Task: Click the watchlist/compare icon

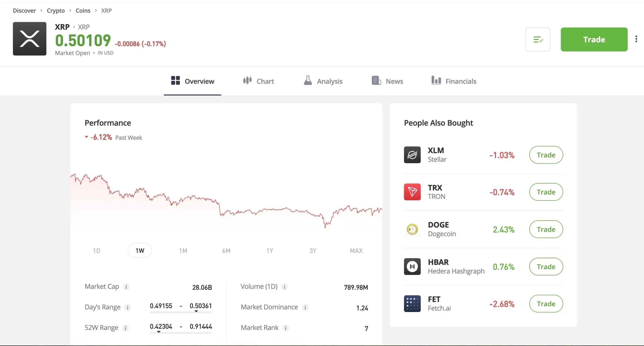Action: point(538,39)
